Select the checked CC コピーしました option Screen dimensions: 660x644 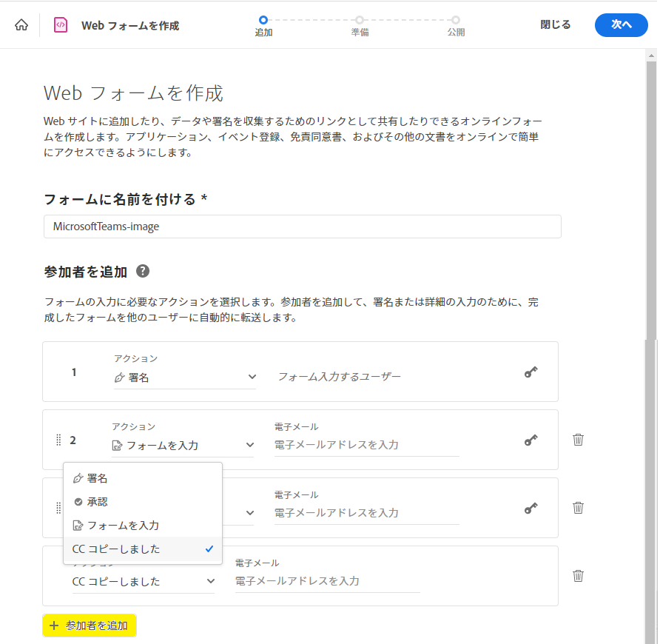115,549
